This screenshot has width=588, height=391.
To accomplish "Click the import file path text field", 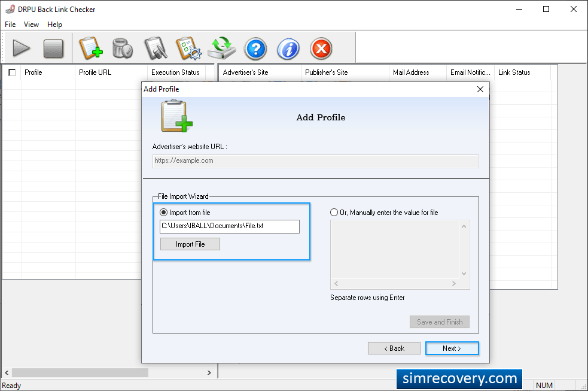I will [230, 226].
